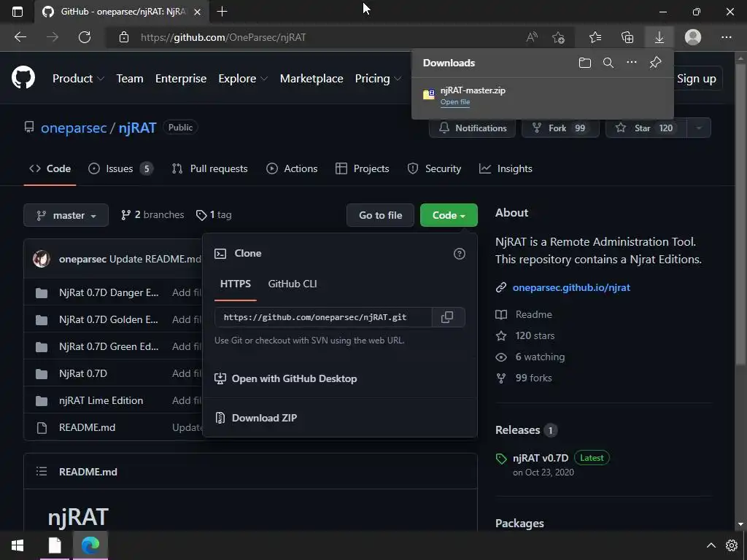Click the Notifications button
Screen dimensions: 747x560
pyautogui.click(x=472, y=128)
